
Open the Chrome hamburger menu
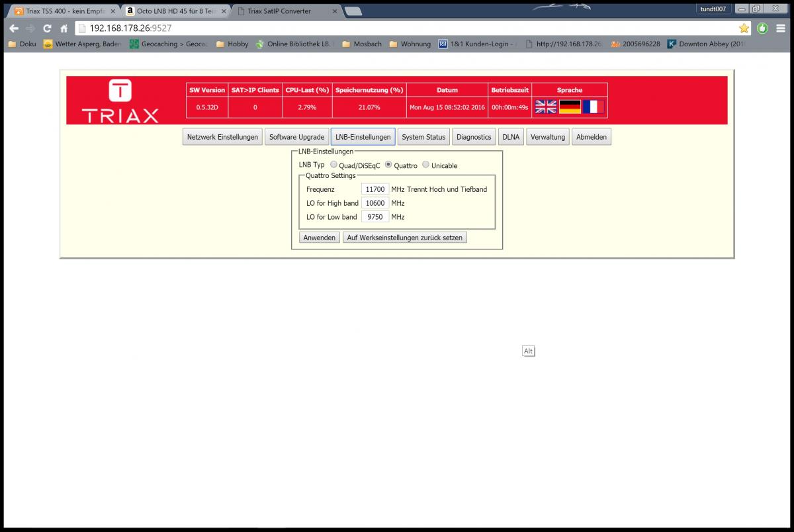click(781, 28)
